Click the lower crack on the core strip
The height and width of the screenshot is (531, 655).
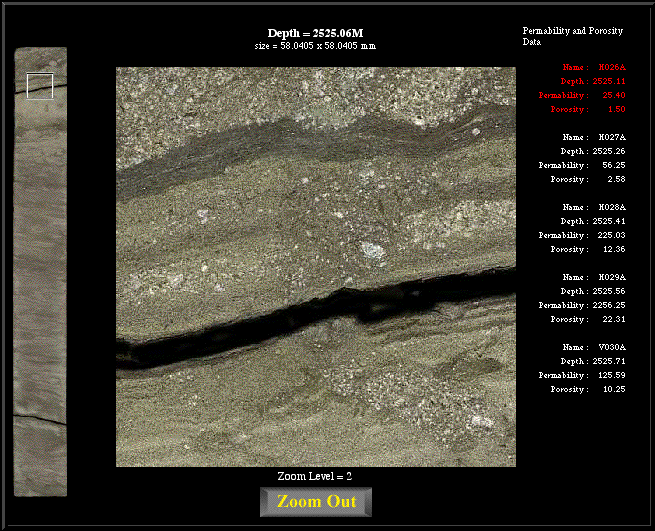(40, 418)
